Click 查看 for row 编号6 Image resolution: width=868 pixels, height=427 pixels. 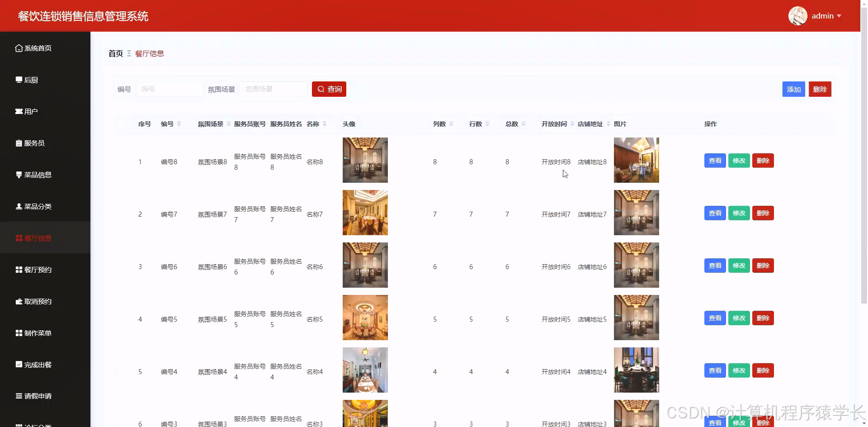(715, 266)
